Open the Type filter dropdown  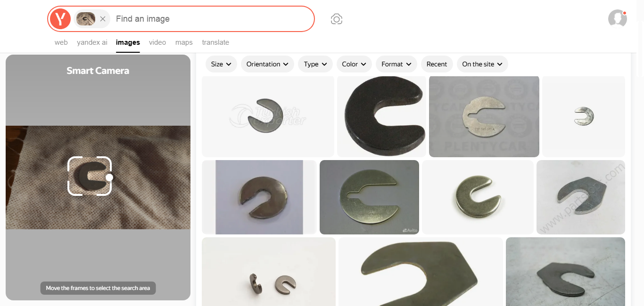pyautogui.click(x=315, y=64)
